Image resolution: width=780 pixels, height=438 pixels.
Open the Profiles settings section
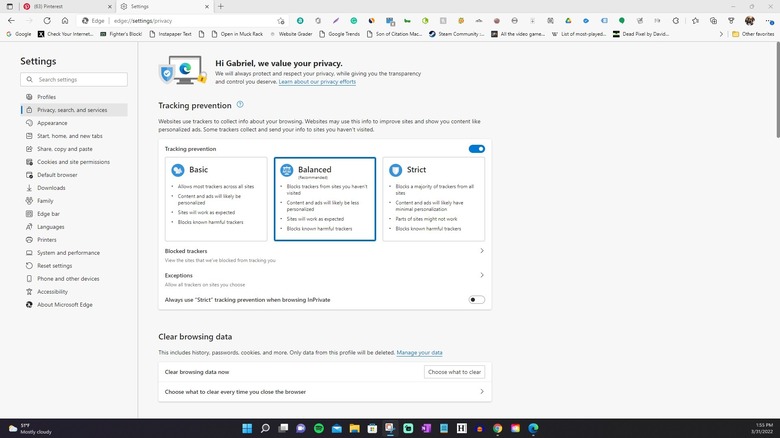click(46, 97)
